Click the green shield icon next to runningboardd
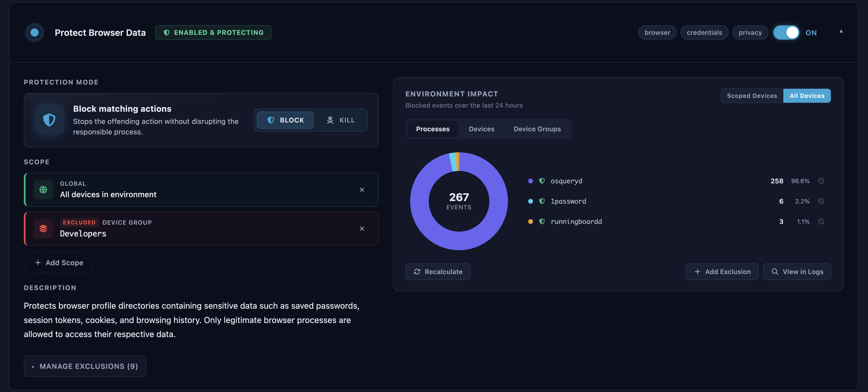This screenshot has width=868, height=392. click(542, 221)
